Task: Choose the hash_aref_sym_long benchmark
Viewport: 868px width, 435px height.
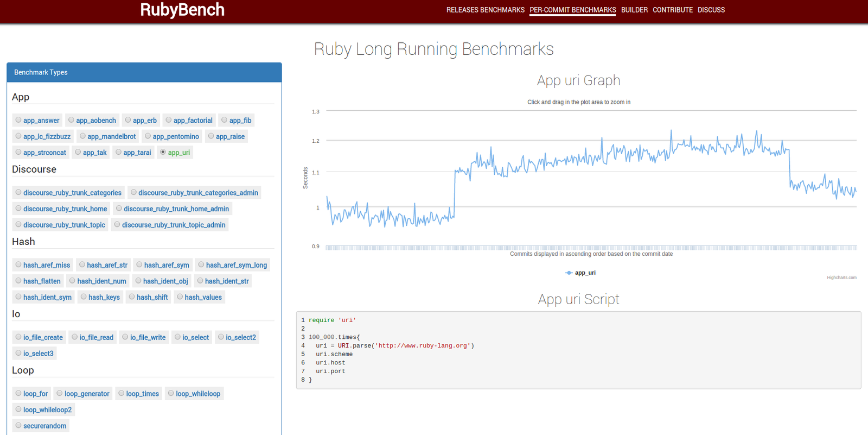Action: tap(233, 265)
